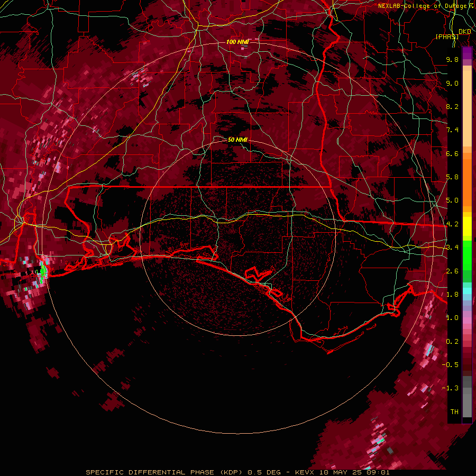Pick the cyan segment of the color bar

pyautogui.click(x=467, y=291)
